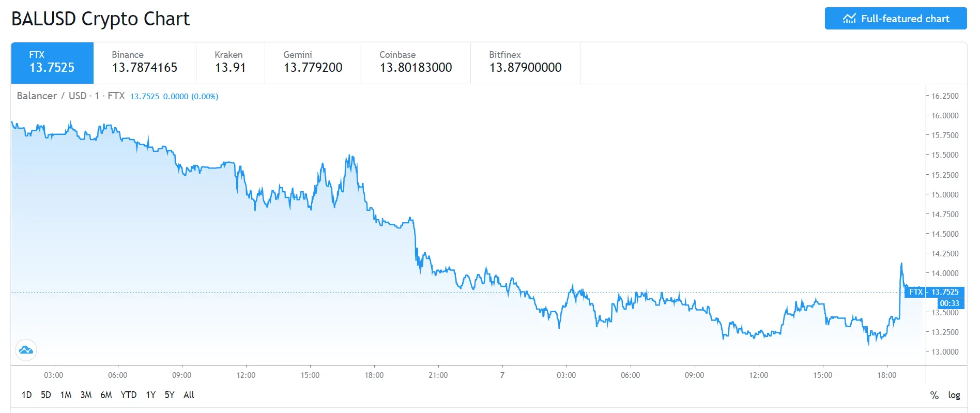Click the chart icon on Full-featured chart button
Viewport: 980px width, 413px height.
[849, 18]
